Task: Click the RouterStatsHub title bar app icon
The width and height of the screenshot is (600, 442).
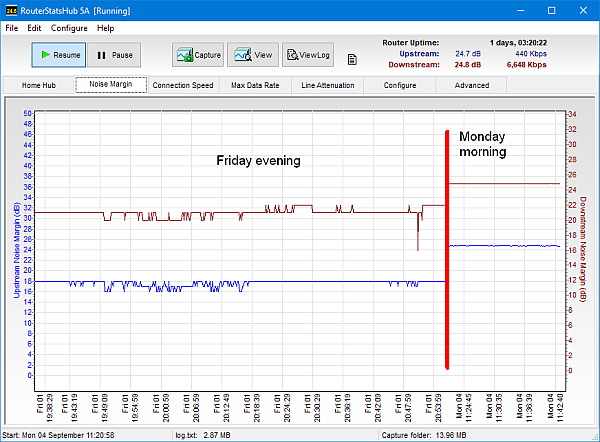Action: [12, 10]
